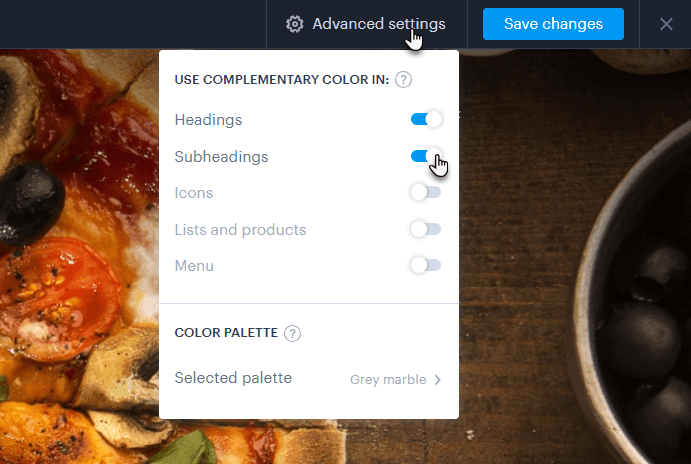Click the Headings option label
Screen dimensions: 691x464
point(208,120)
